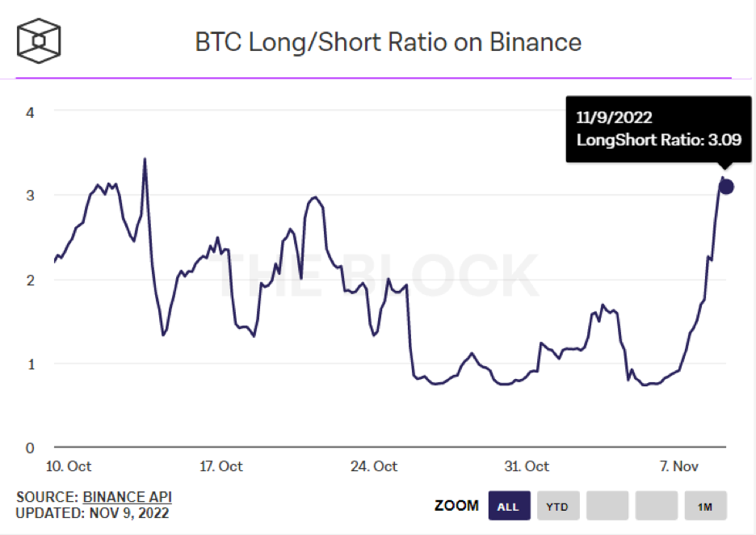Click THE BLOCK watermark in the chart
The width and height of the screenshot is (756, 535).
[x=389, y=275]
